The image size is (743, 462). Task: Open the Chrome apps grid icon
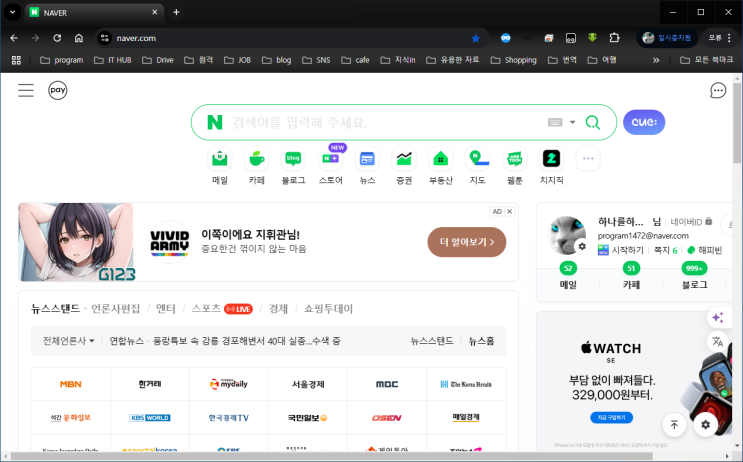point(16,60)
